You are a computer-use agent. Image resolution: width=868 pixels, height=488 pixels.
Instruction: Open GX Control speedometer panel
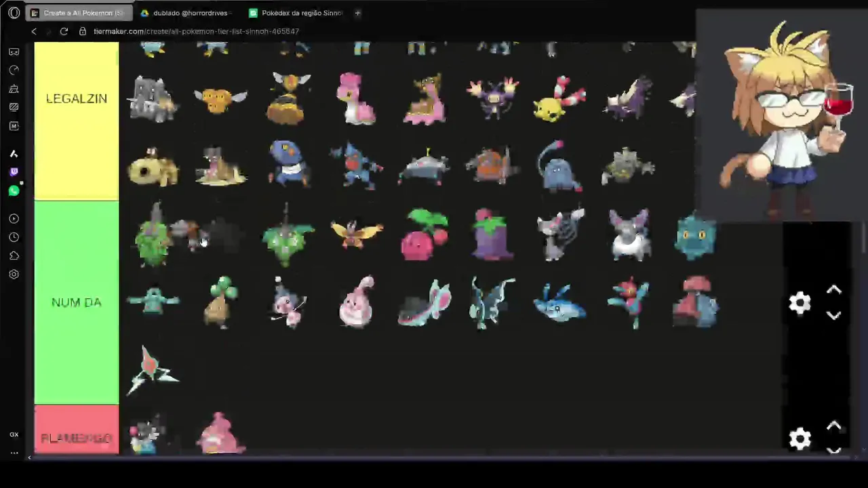click(x=14, y=70)
